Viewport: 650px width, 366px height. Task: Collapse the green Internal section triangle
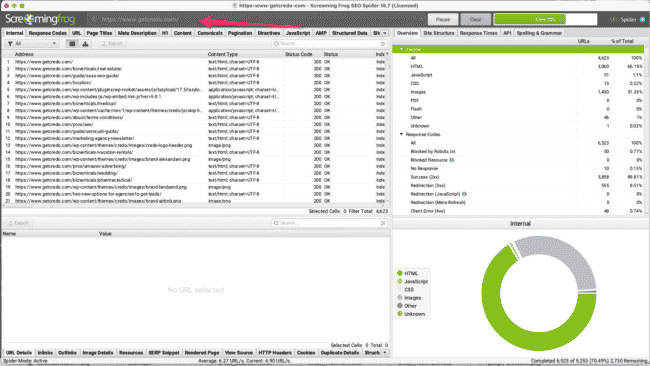point(401,49)
